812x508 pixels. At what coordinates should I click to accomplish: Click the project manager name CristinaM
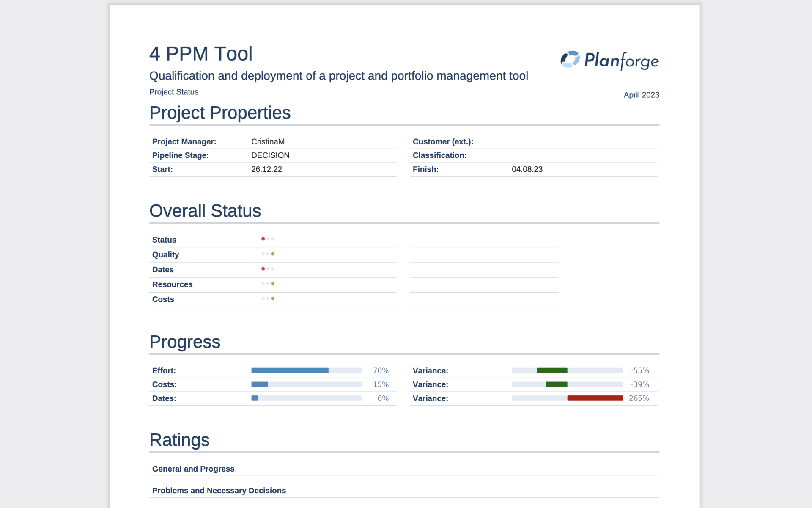[268, 141]
